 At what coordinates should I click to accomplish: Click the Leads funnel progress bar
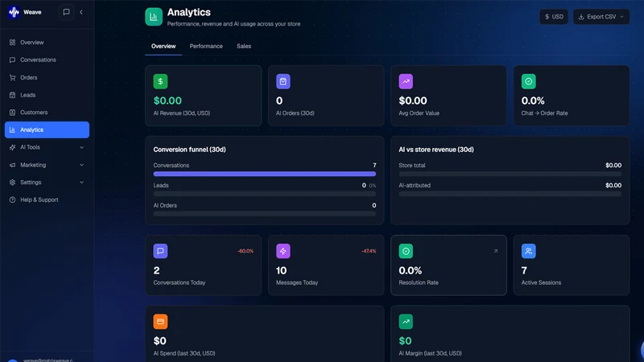(x=265, y=194)
